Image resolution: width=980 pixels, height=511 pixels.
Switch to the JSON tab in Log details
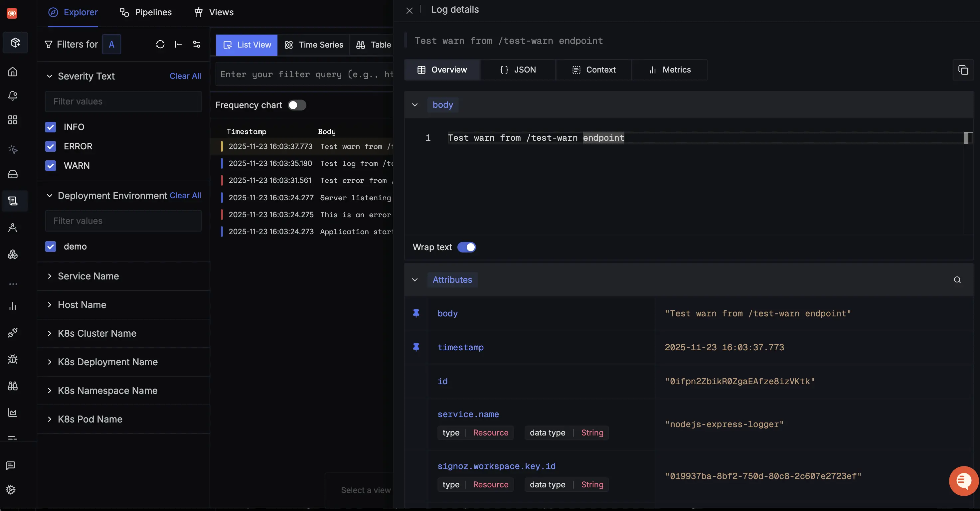518,70
